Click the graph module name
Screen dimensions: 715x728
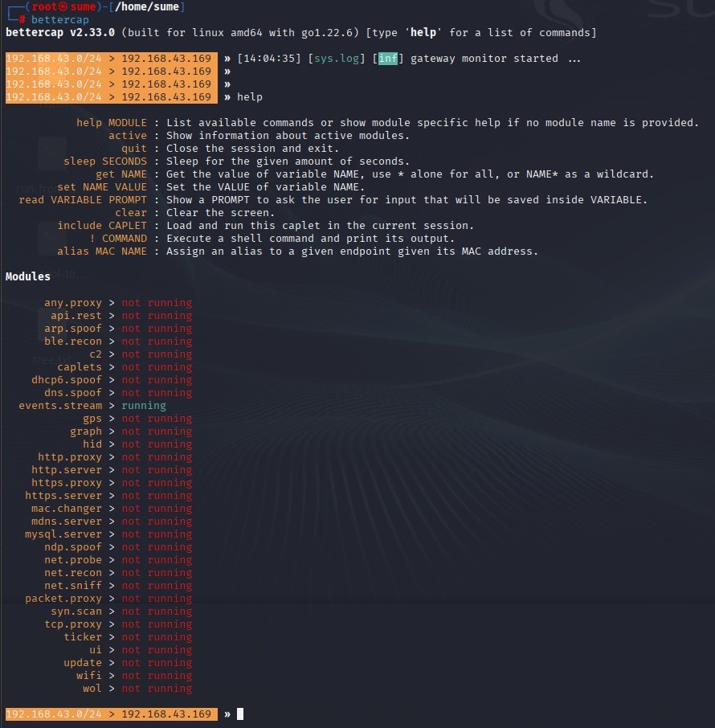(86, 431)
